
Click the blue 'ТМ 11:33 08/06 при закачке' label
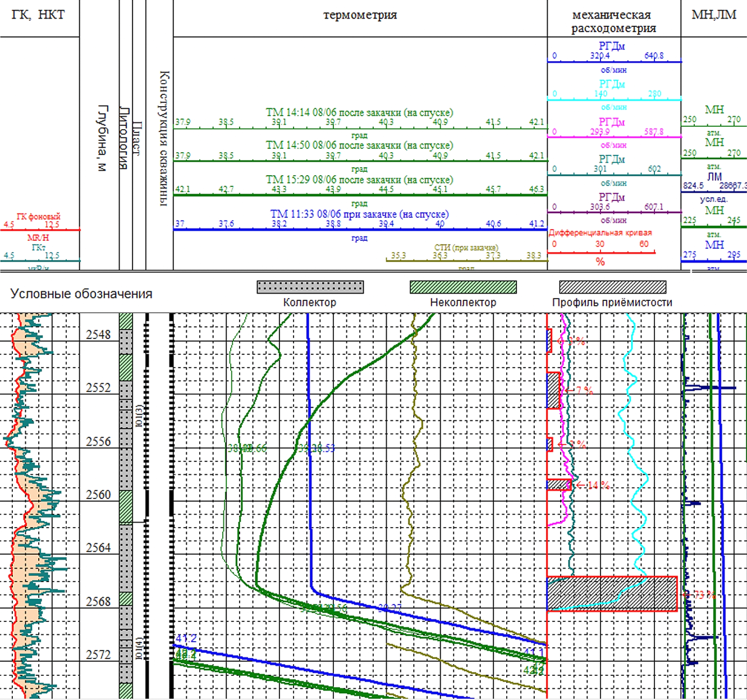point(359,214)
